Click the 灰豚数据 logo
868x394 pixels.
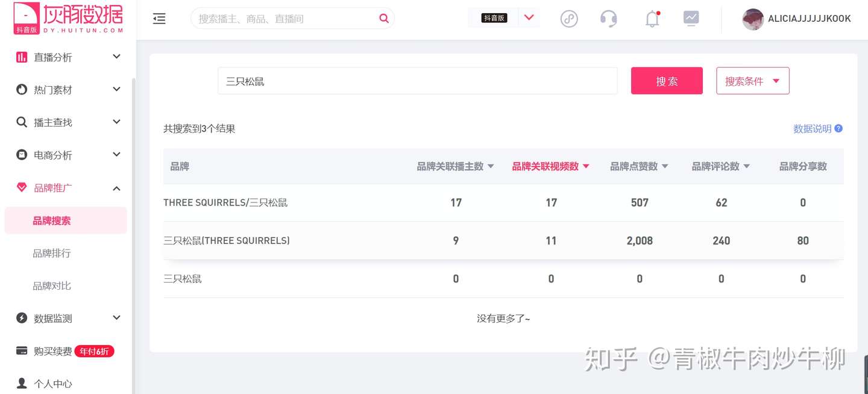click(69, 17)
